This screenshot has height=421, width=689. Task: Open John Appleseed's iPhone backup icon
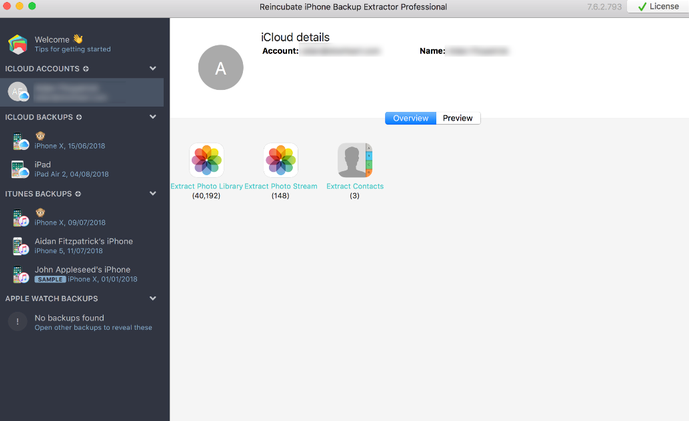point(20,274)
